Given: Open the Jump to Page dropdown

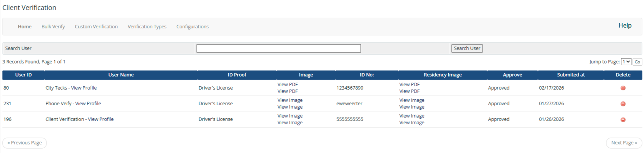Looking at the screenshot, I should [626, 62].
